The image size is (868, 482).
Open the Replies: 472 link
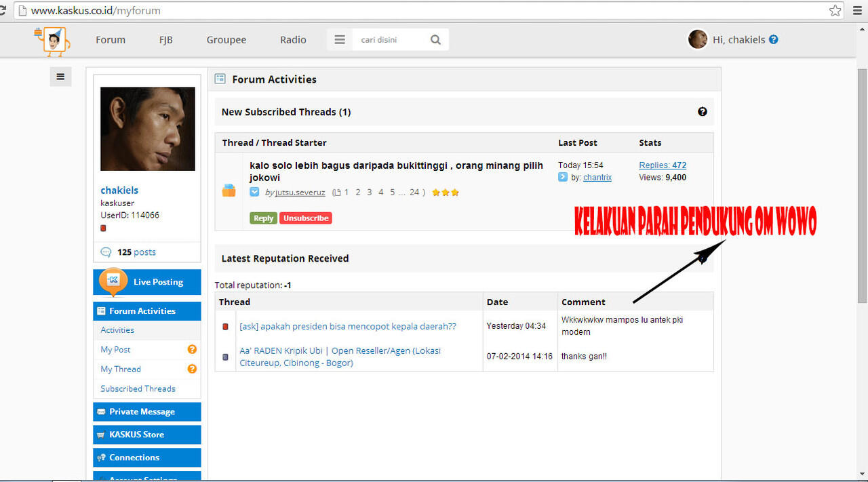point(663,165)
